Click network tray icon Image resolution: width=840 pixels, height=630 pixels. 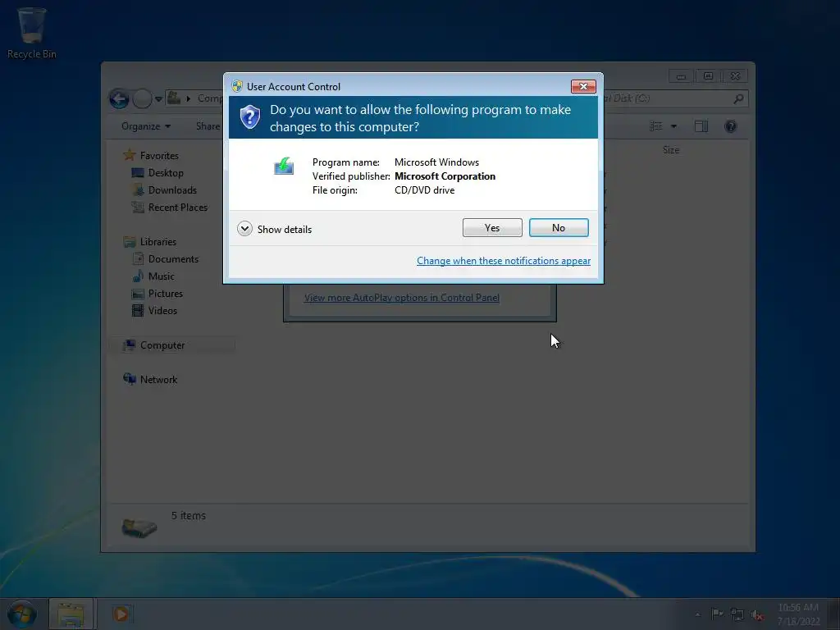pos(737,614)
